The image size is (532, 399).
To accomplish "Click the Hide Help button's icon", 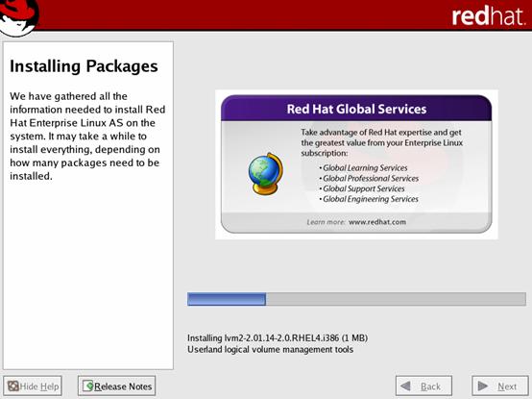I will point(12,387).
